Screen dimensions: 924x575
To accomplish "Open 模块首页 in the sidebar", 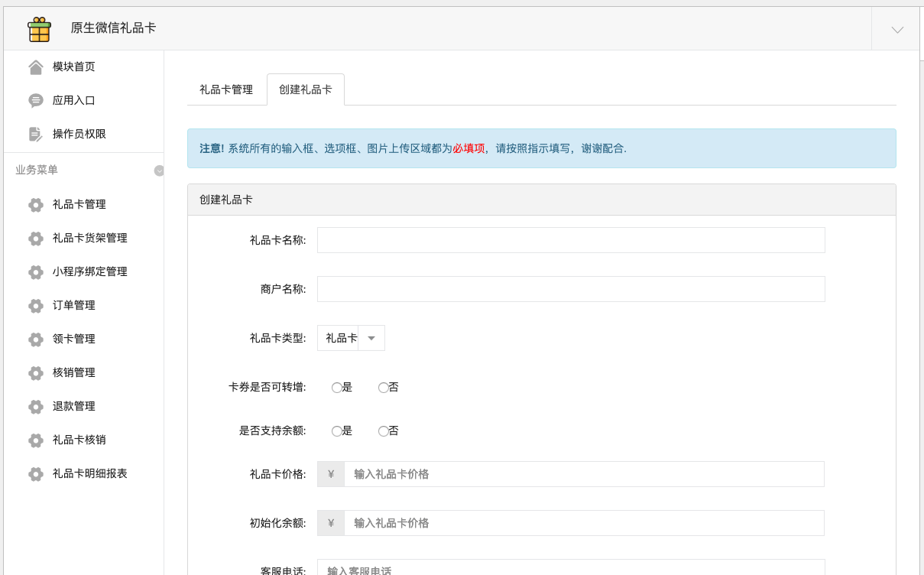I will [74, 67].
